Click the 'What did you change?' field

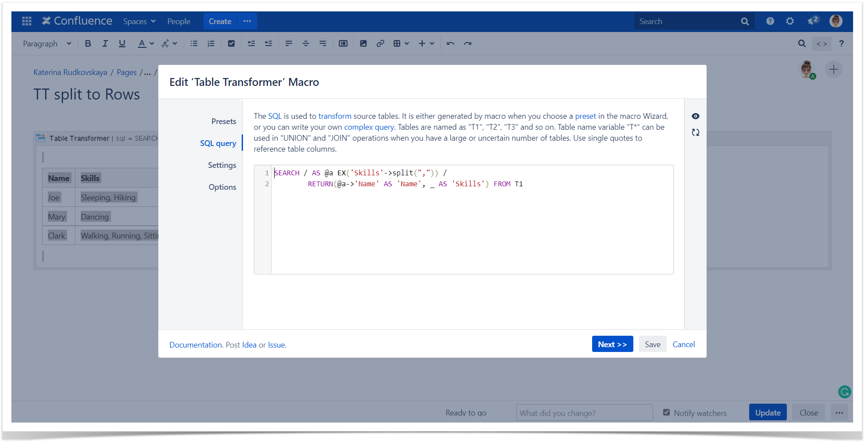(x=584, y=413)
